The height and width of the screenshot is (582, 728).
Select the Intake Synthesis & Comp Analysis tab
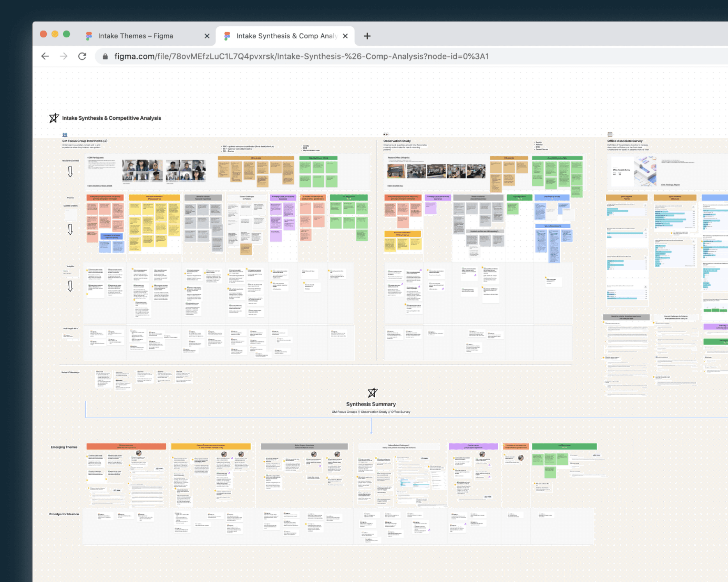[286, 36]
